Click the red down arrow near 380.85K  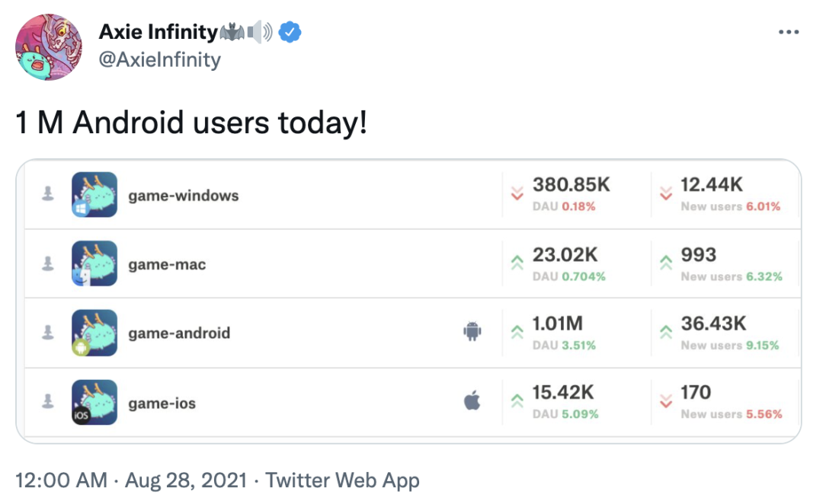click(x=517, y=193)
